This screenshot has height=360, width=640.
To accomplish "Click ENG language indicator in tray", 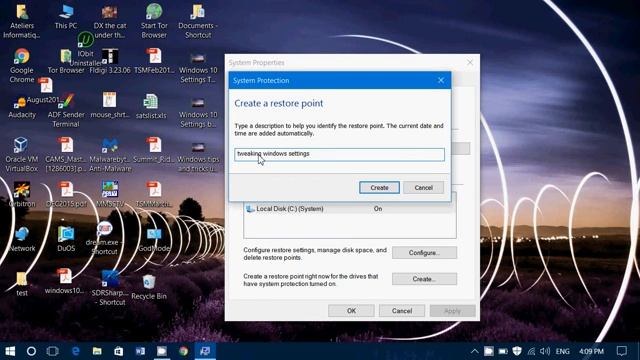I will coord(562,351).
